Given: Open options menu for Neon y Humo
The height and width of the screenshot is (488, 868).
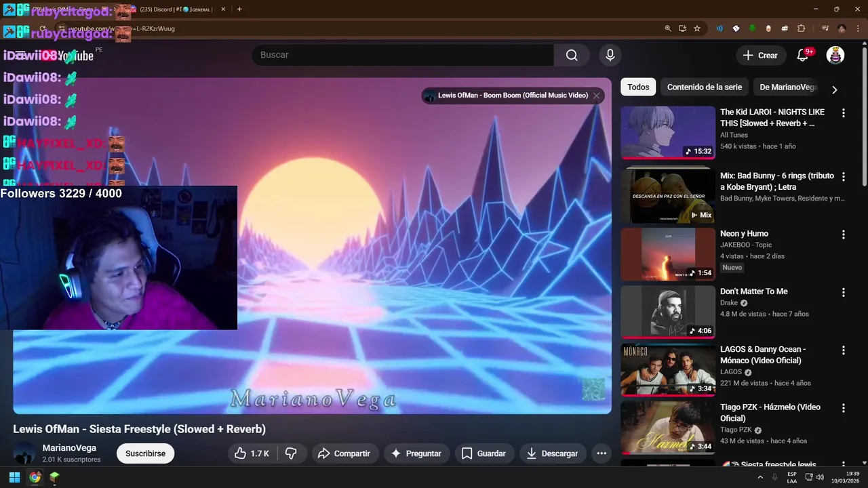Looking at the screenshot, I should pos(844,235).
